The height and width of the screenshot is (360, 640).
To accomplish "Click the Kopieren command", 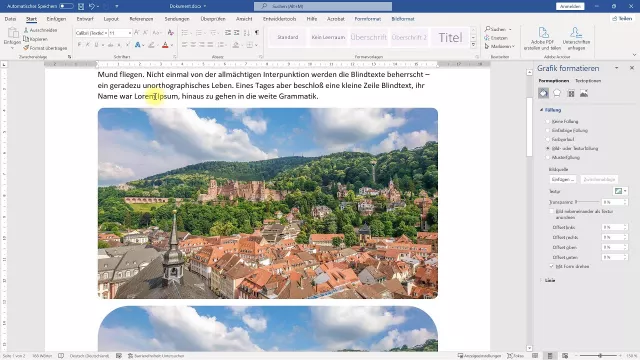I will click(36, 39).
